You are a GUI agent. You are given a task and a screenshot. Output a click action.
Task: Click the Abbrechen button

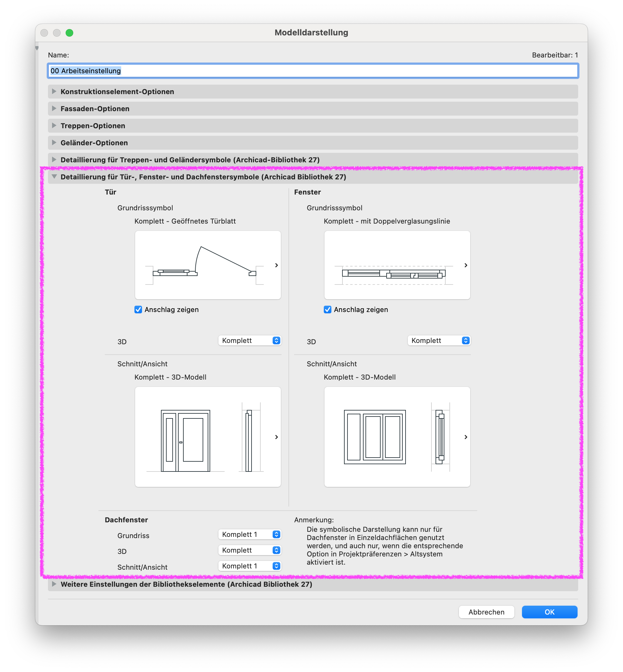click(486, 612)
